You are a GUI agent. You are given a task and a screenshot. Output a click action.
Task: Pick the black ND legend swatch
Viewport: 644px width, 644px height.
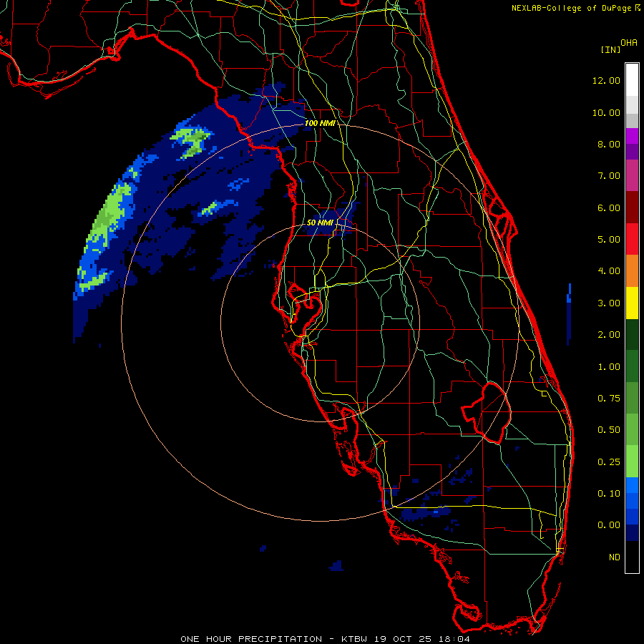[632, 557]
